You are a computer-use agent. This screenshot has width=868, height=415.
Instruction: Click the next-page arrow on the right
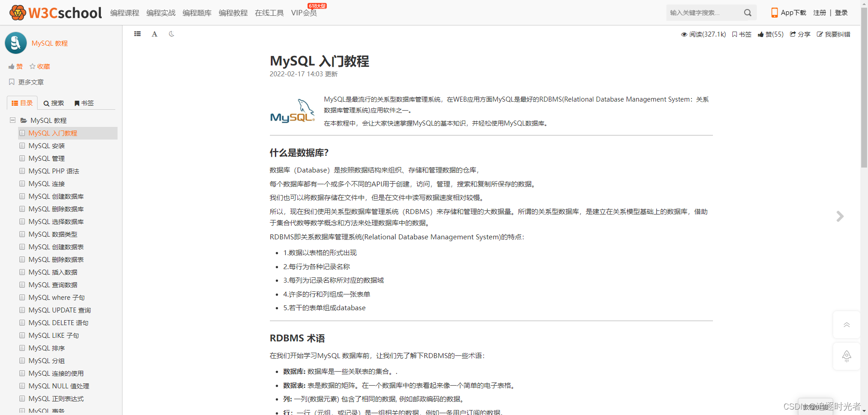click(840, 216)
